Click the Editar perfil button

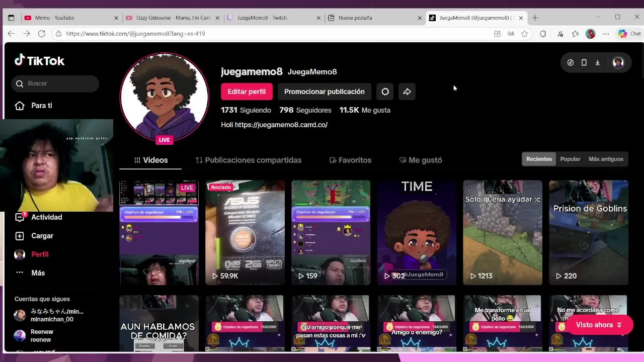pyautogui.click(x=247, y=92)
